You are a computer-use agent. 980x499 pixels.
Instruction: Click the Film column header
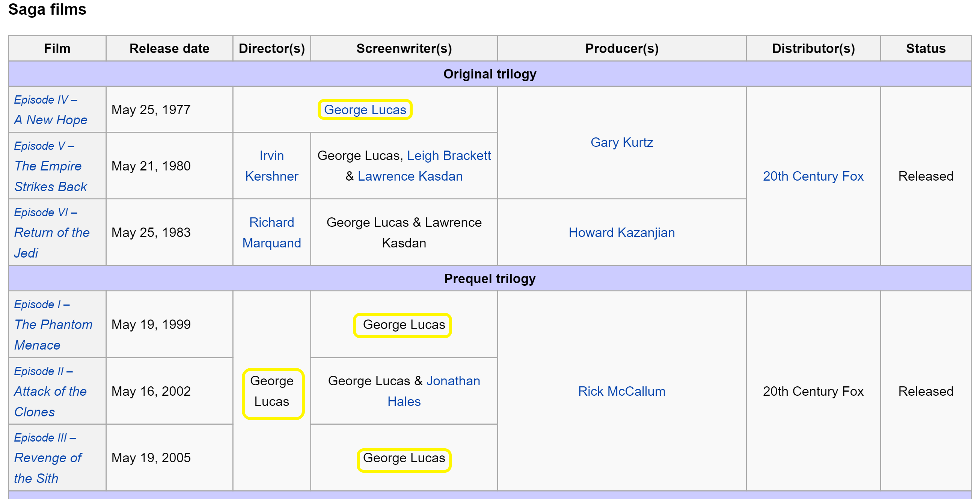[x=57, y=48]
